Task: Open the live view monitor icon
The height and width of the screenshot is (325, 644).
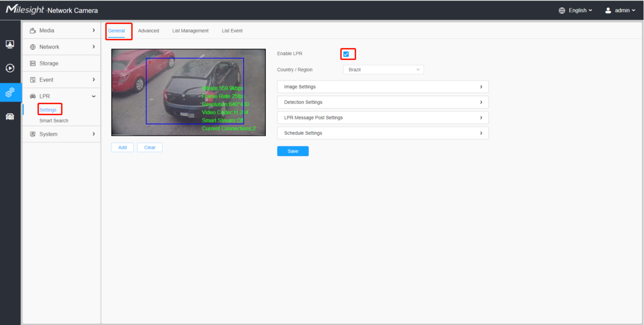Action: point(10,44)
